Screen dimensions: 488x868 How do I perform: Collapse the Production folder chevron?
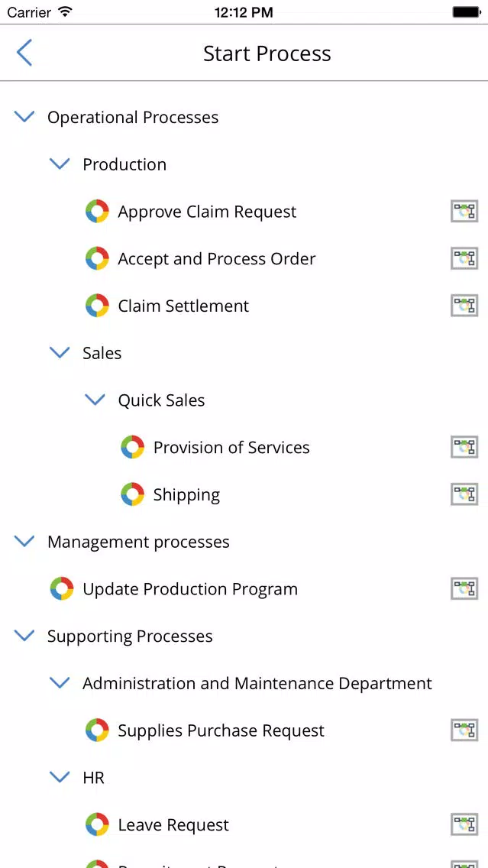click(x=60, y=164)
